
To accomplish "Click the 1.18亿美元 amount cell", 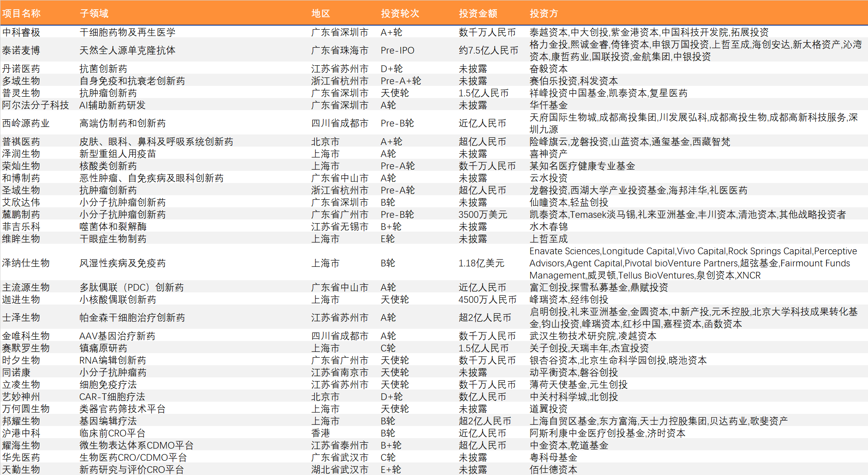I will coord(481,263).
